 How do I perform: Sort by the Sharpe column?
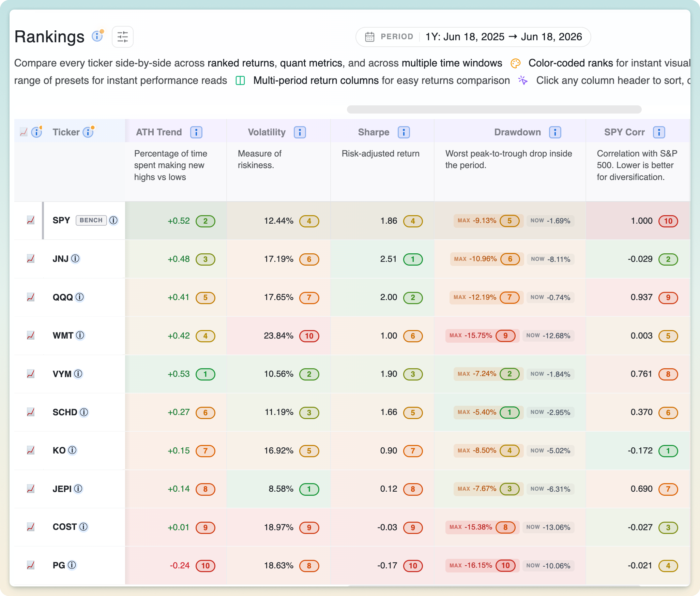pos(374,132)
